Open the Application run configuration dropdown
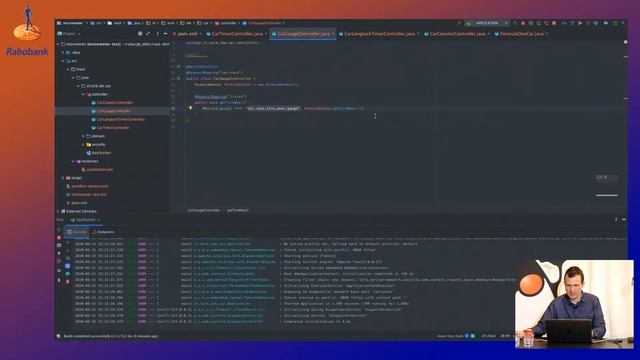The height and width of the screenshot is (360, 640). 488,23
